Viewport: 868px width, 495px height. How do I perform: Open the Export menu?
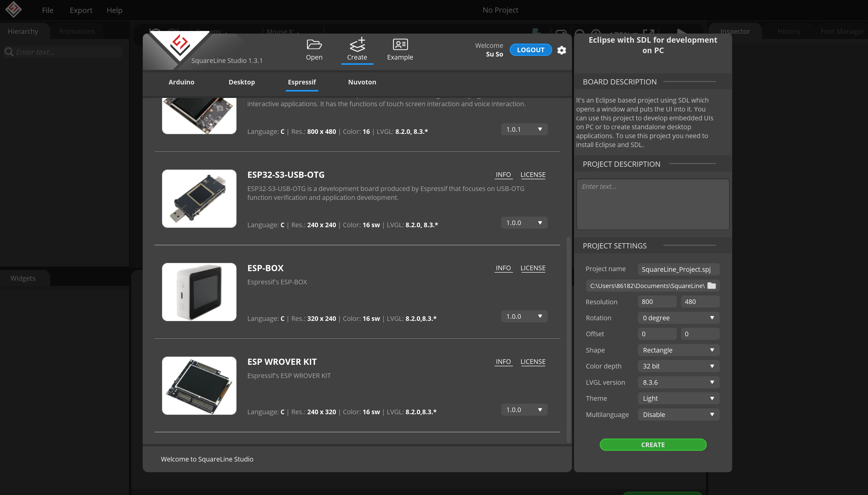click(x=81, y=10)
